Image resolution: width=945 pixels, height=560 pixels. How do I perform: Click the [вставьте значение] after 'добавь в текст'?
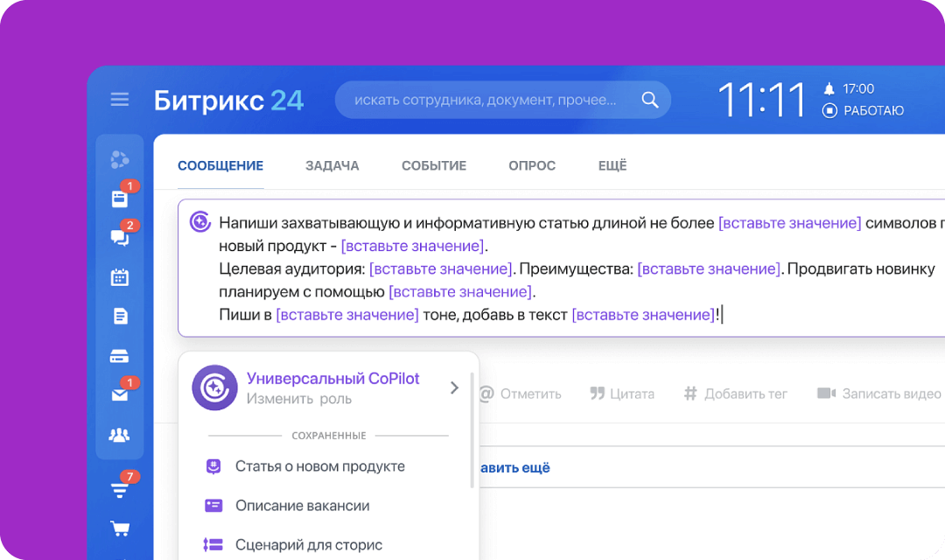click(x=643, y=315)
